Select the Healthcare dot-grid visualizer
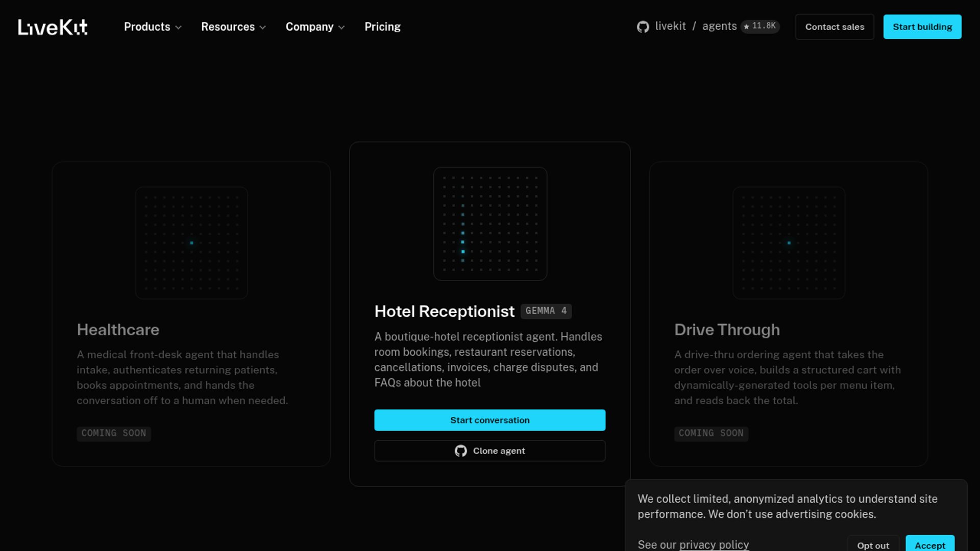This screenshot has width=980, height=551. (x=191, y=243)
